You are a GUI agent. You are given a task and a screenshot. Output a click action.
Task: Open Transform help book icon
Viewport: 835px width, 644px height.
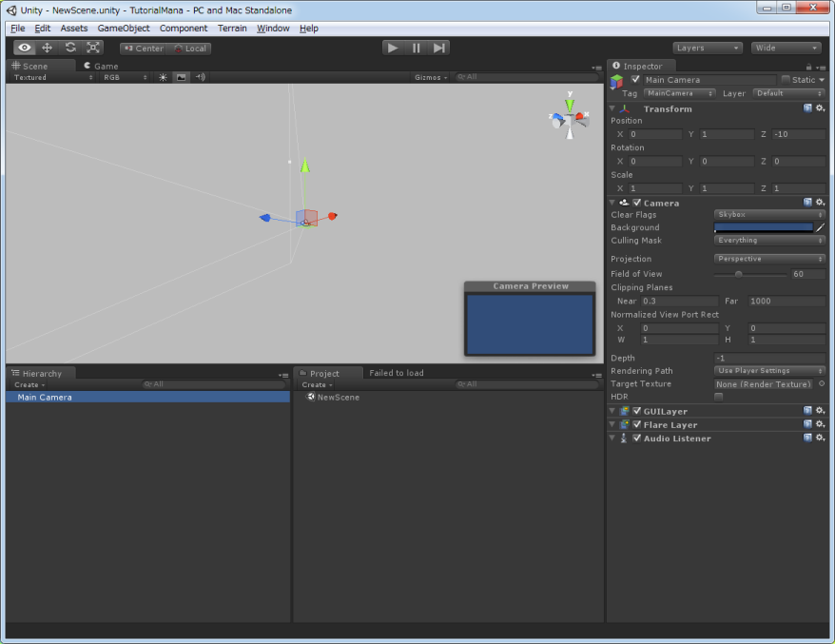[807, 108]
